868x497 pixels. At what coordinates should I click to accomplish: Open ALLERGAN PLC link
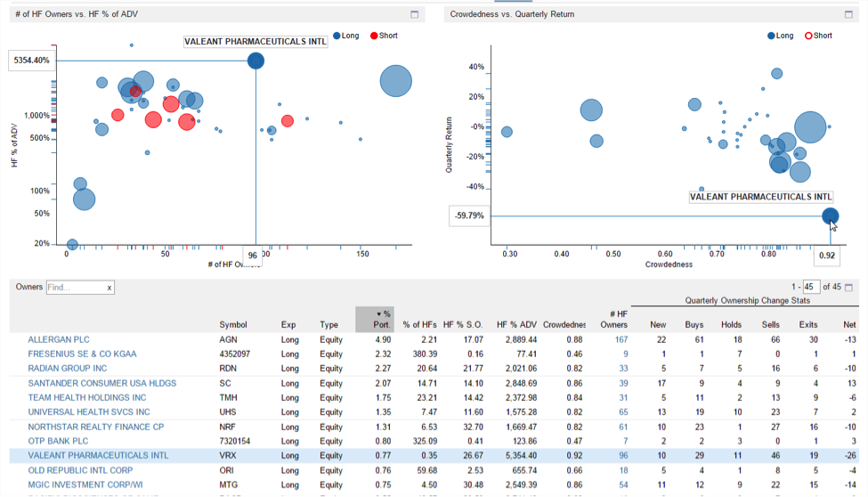coord(59,339)
